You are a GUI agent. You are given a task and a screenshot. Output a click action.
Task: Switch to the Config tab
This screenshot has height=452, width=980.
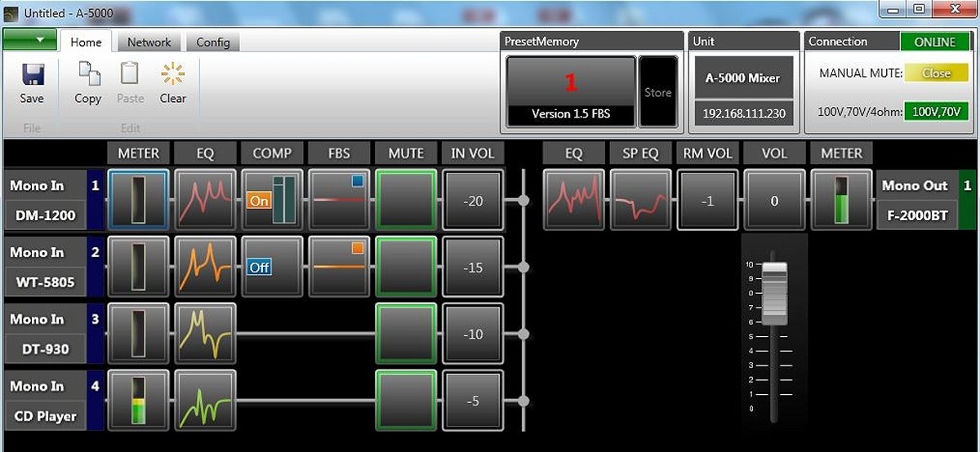[213, 42]
